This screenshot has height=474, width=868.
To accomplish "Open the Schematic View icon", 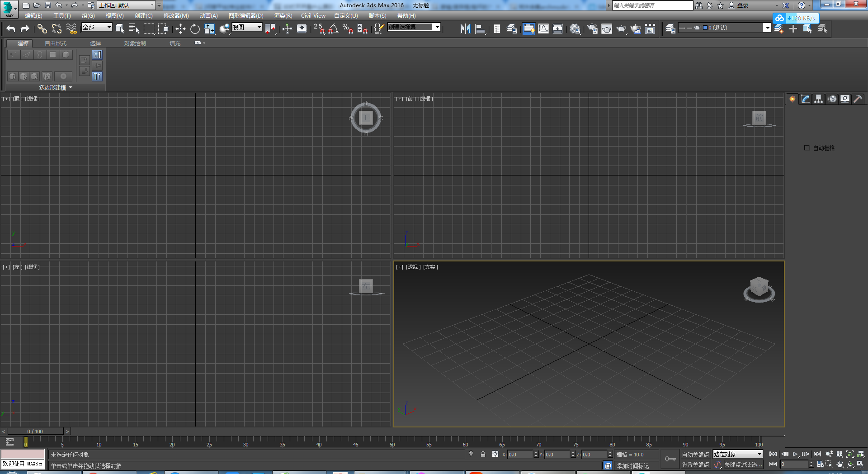I will click(x=558, y=29).
